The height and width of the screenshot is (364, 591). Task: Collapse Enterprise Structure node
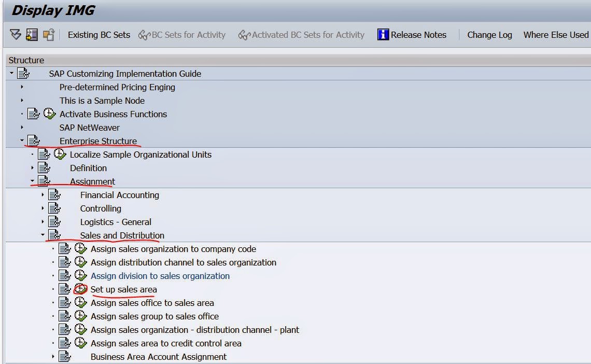pyautogui.click(x=22, y=141)
